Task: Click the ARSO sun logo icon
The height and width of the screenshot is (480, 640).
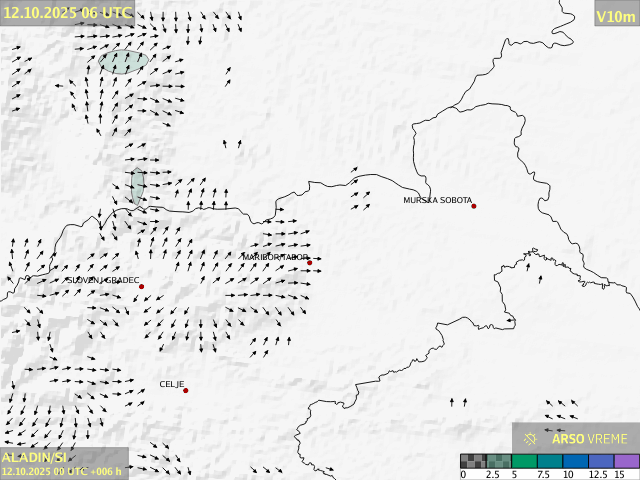Action: [530, 439]
